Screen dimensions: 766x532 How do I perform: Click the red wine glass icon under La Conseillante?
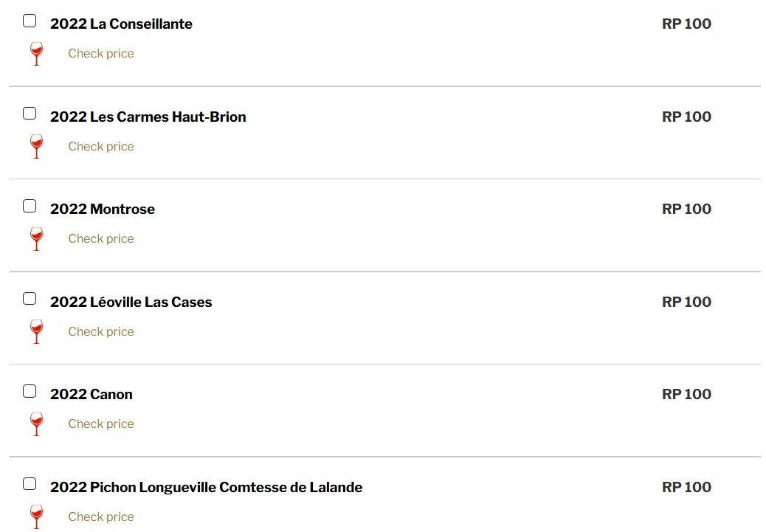(36, 54)
